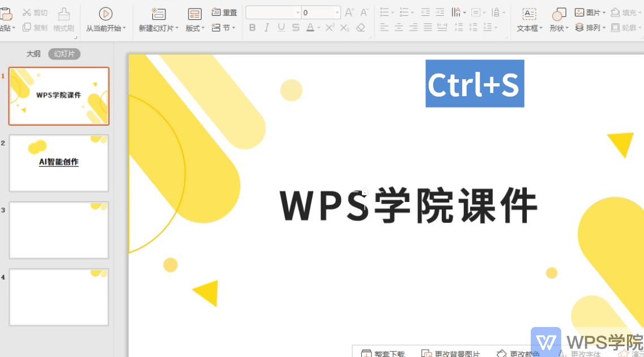Click the Cut (剪切) scissors icon
Viewport: 644px width, 357px height.
[x=27, y=12]
